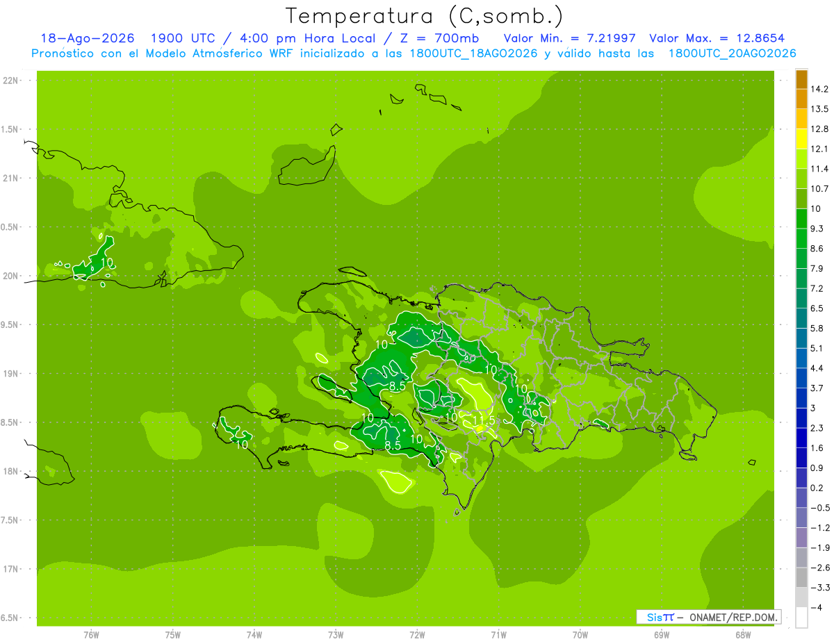Screen dimensions: 834x644
Task: Click the yellow swatch between 12.1 and 12.8
Action: [x=801, y=138]
